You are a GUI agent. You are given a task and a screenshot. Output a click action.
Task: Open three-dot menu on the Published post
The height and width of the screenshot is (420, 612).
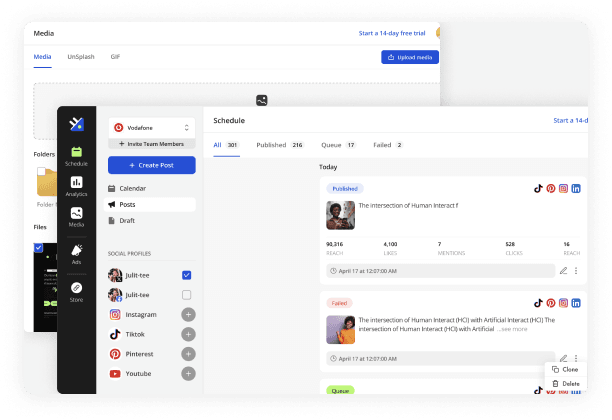[576, 271]
